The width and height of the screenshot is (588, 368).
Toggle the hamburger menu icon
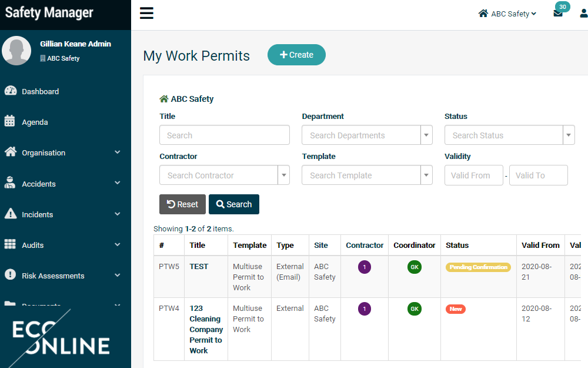(x=146, y=13)
